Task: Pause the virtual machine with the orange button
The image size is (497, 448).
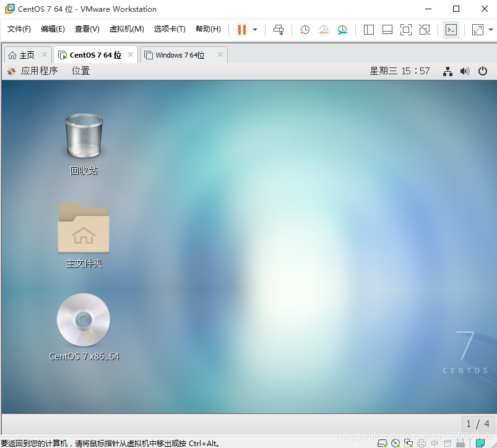Action: [x=242, y=30]
